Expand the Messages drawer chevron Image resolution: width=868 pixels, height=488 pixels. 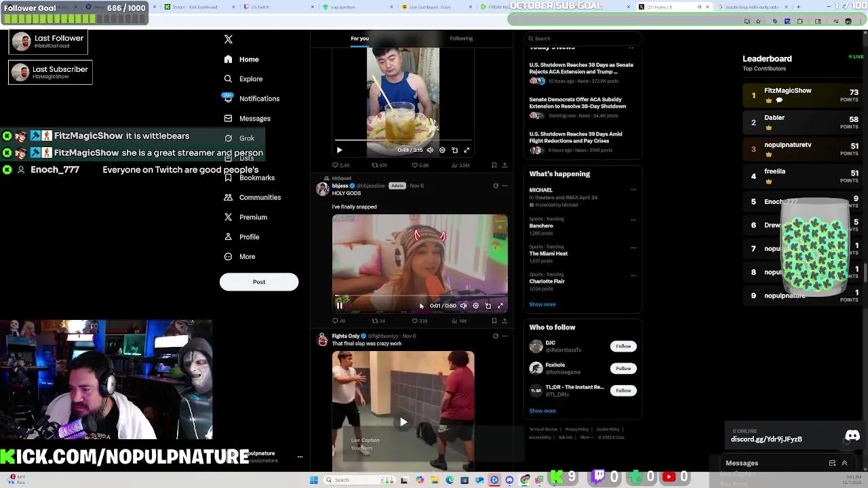click(844, 464)
